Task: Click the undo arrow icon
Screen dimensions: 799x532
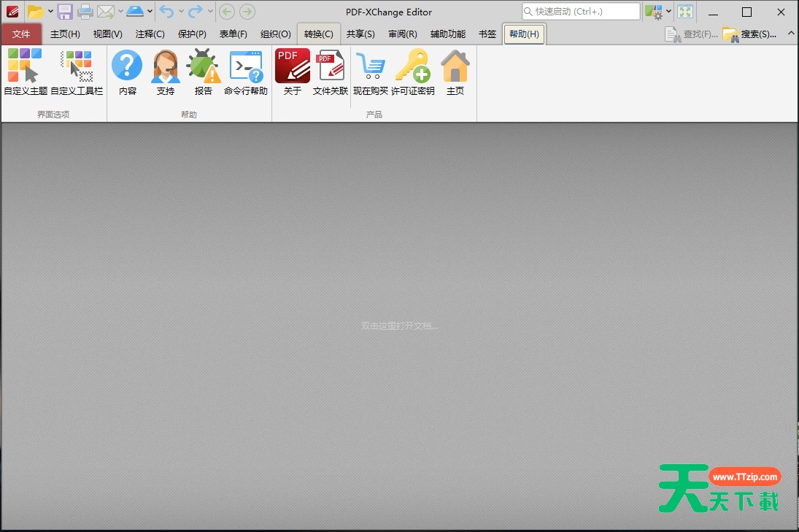Action: 166,11
